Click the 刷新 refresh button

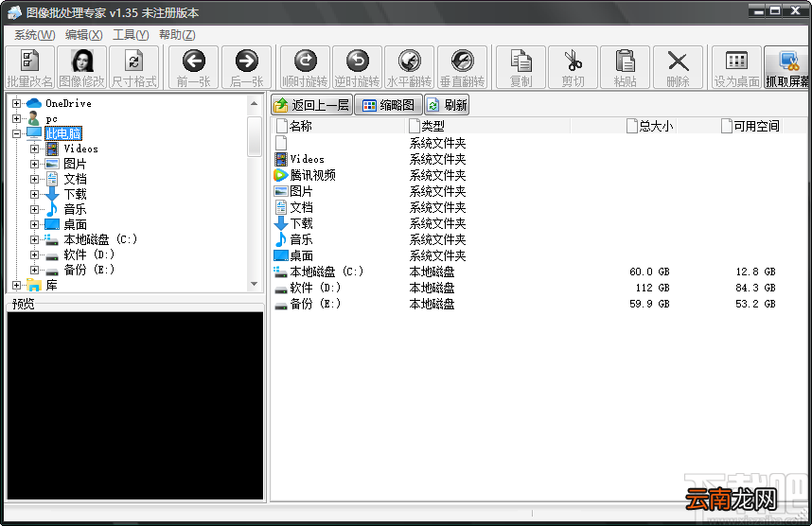coord(447,105)
